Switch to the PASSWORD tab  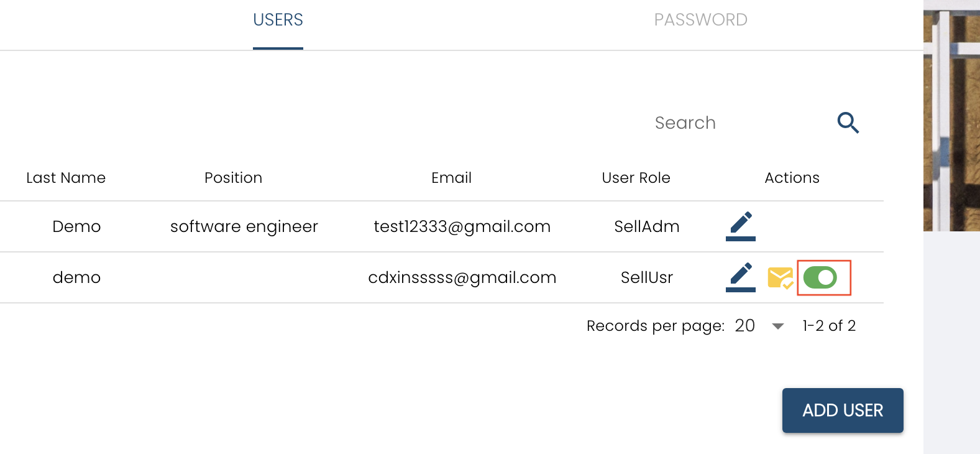click(x=700, y=20)
